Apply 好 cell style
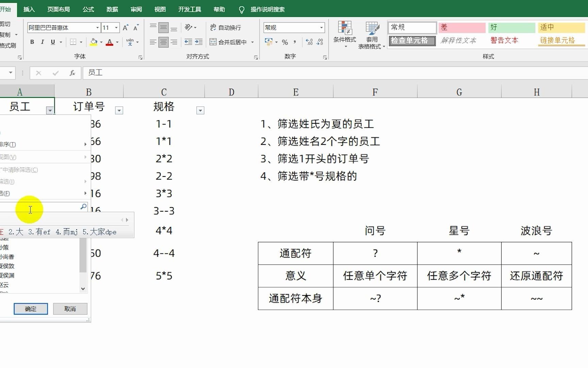Viewport: 588px width, 368px height. tap(512, 28)
